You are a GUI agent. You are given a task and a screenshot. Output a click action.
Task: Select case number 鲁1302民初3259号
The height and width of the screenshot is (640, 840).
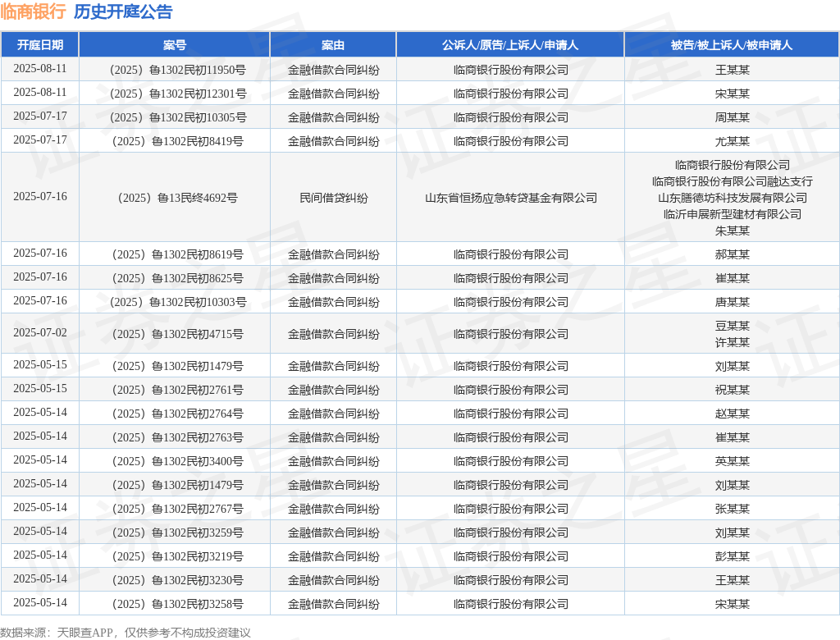click(178, 533)
